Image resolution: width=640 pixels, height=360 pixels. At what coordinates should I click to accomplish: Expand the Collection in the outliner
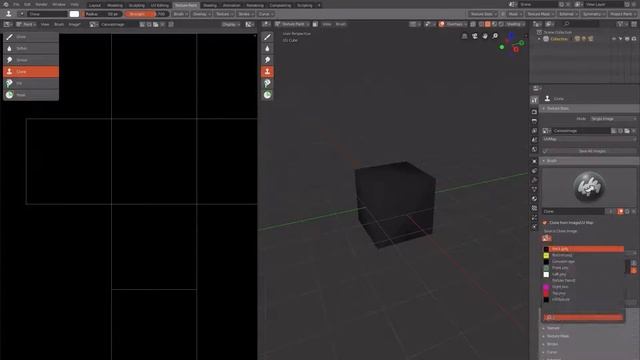540,39
